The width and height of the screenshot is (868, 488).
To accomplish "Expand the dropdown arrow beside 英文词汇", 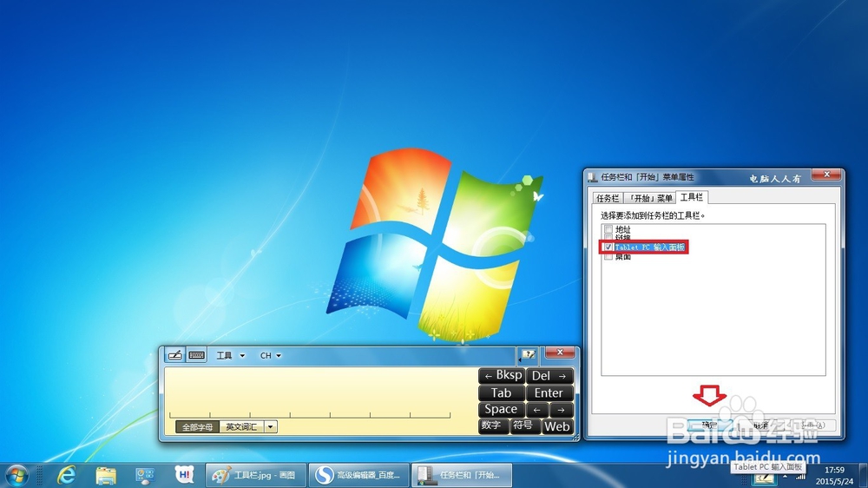I will tap(271, 427).
